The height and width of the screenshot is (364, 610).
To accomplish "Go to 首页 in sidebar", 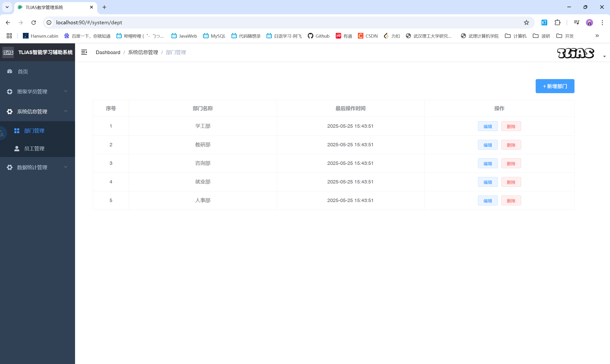I will [x=23, y=72].
